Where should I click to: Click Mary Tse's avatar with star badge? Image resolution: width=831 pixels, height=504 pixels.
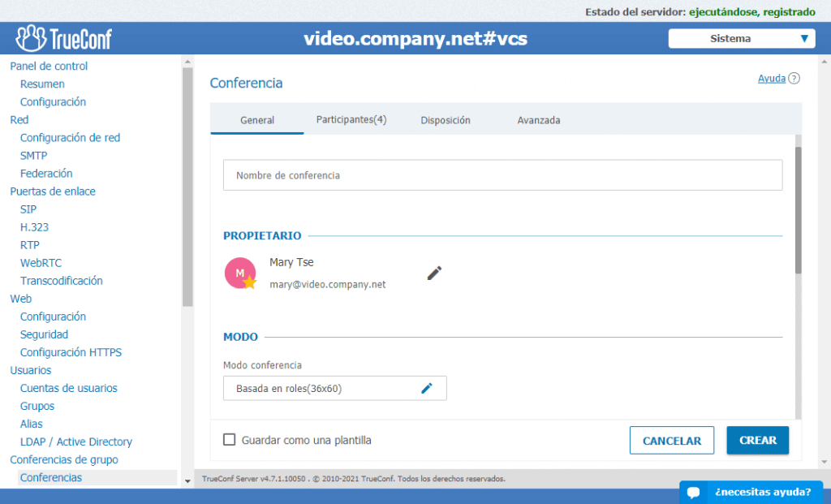(240, 273)
